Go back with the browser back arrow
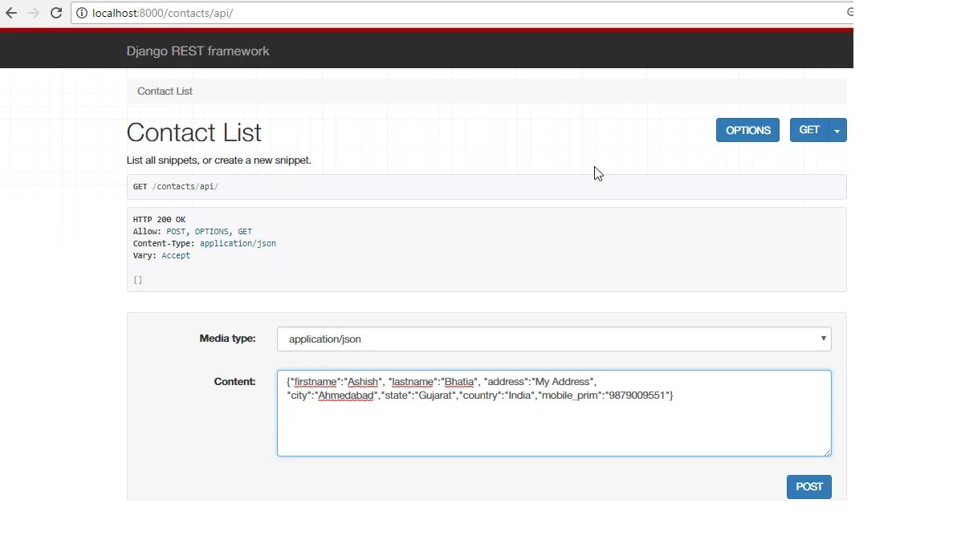The width and height of the screenshot is (957, 560). 11,13
